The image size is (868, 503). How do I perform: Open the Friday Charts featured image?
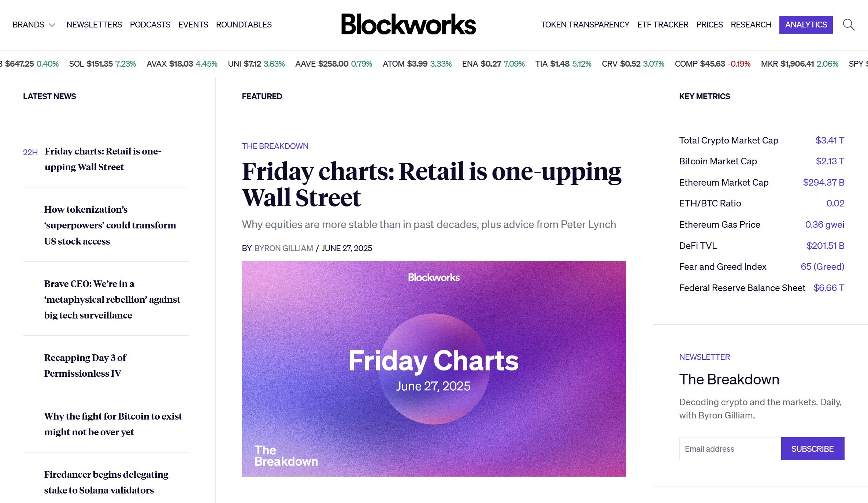tap(434, 368)
